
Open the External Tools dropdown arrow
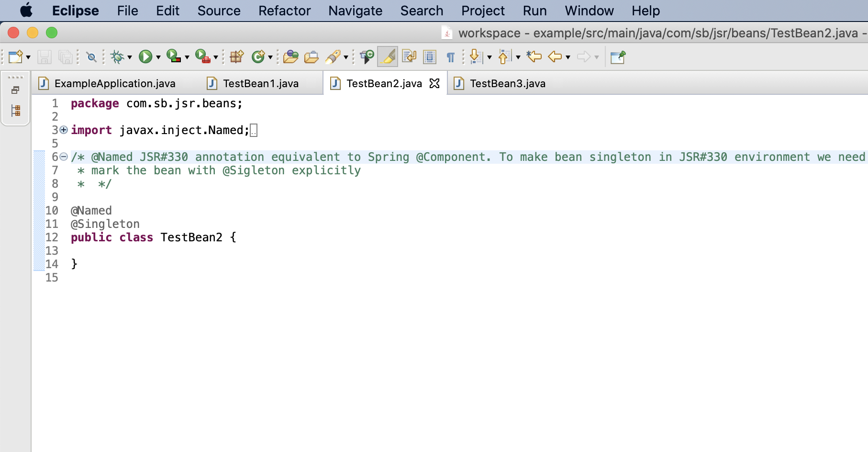(x=216, y=57)
